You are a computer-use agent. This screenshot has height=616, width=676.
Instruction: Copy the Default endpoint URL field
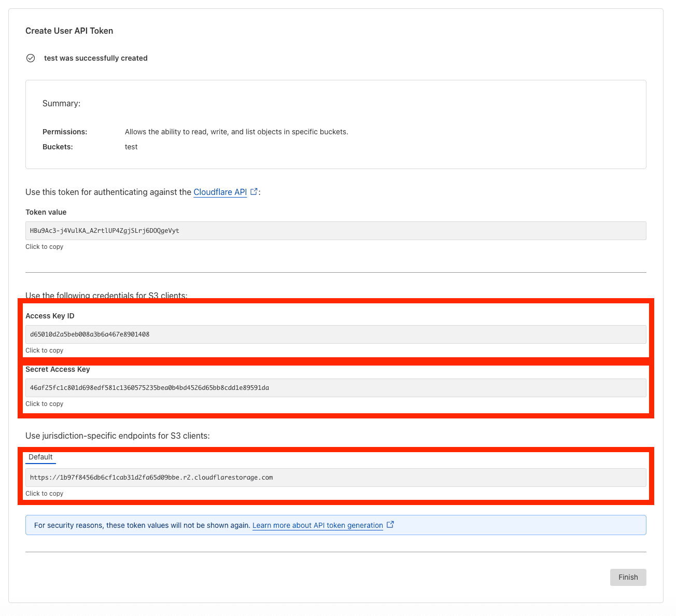[x=336, y=478]
